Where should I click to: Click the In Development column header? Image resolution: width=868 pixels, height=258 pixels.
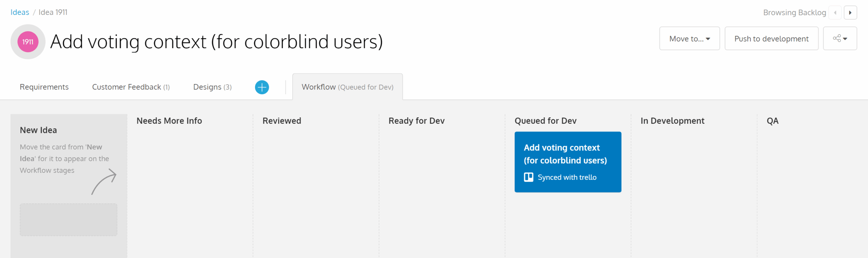[x=672, y=121]
